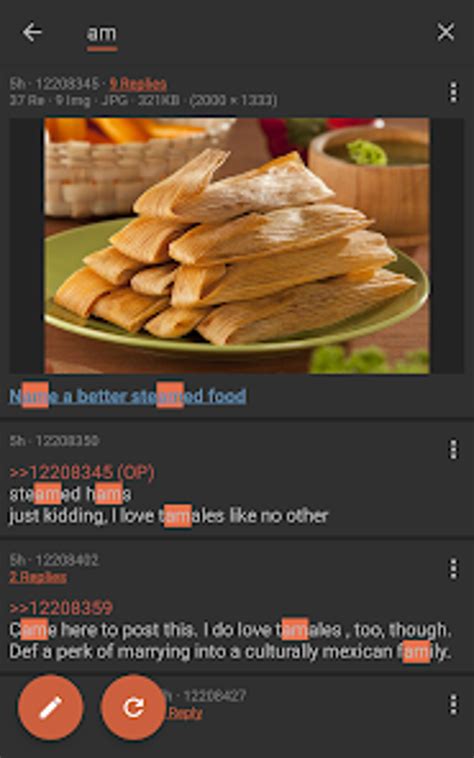Tap the 1 Reply link on post 12208427
Viewport: 474px width, 758px height.
(184, 713)
